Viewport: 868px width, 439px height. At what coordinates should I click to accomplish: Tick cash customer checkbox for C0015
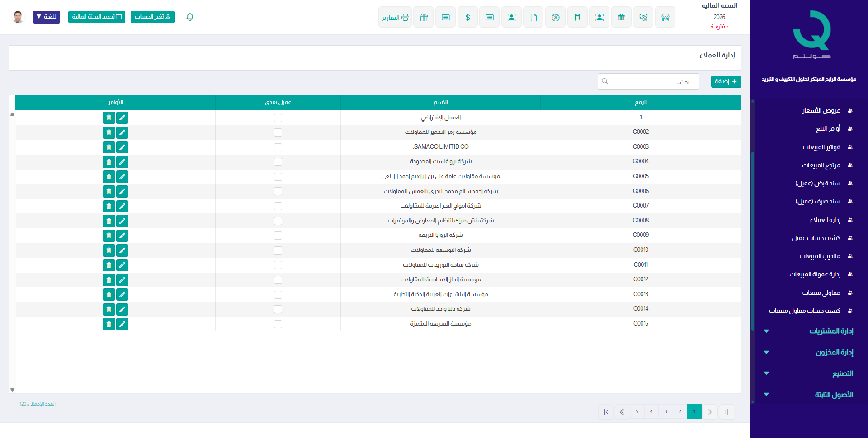coord(278,324)
